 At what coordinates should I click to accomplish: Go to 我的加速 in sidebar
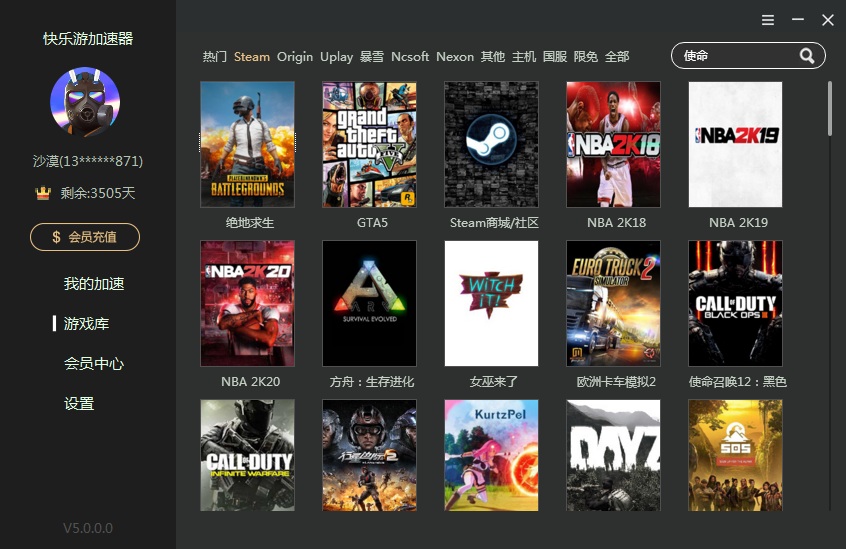coord(94,284)
